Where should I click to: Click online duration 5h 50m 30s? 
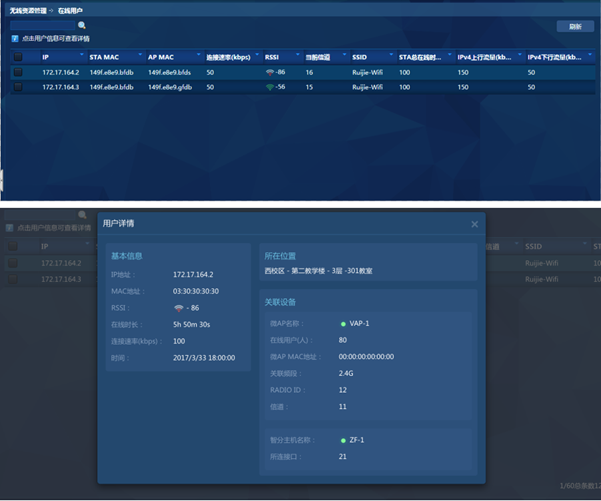(191, 325)
